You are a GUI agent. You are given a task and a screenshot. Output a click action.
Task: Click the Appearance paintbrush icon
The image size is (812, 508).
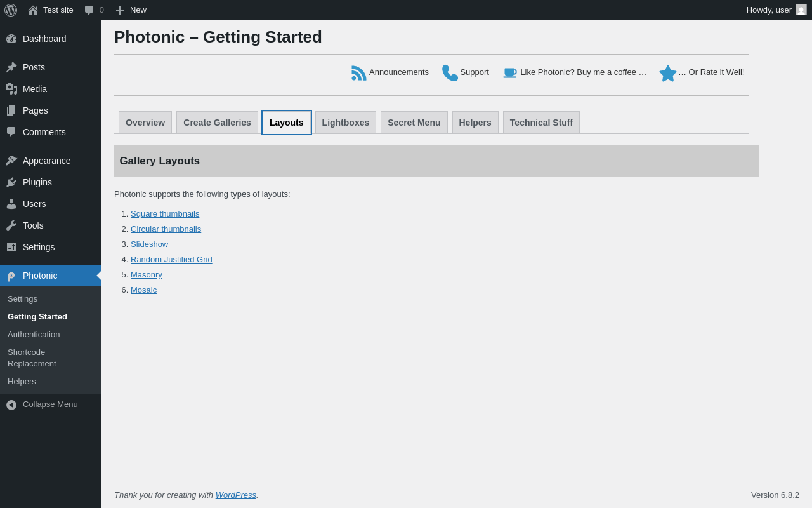[x=11, y=161]
